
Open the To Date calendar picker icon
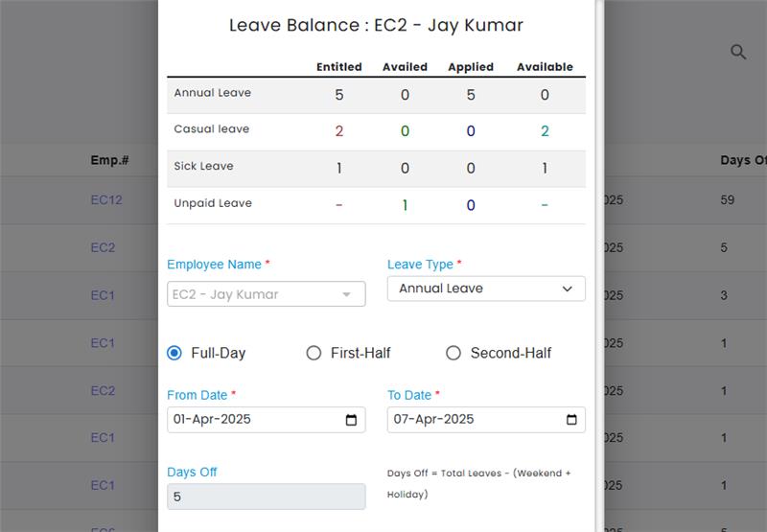(x=571, y=420)
